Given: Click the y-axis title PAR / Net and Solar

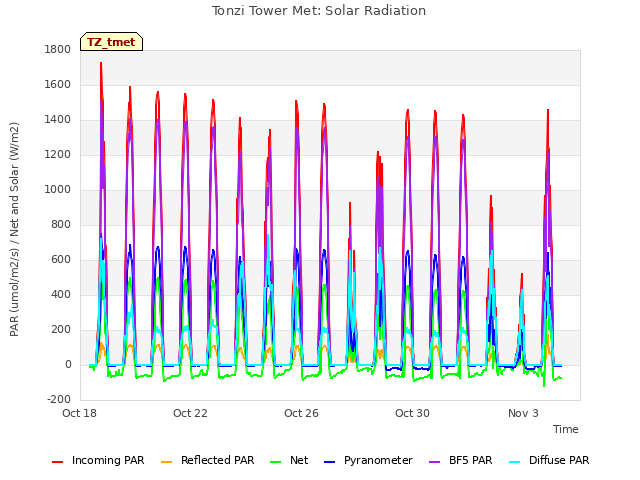Looking at the screenshot, I should (x=14, y=229).
